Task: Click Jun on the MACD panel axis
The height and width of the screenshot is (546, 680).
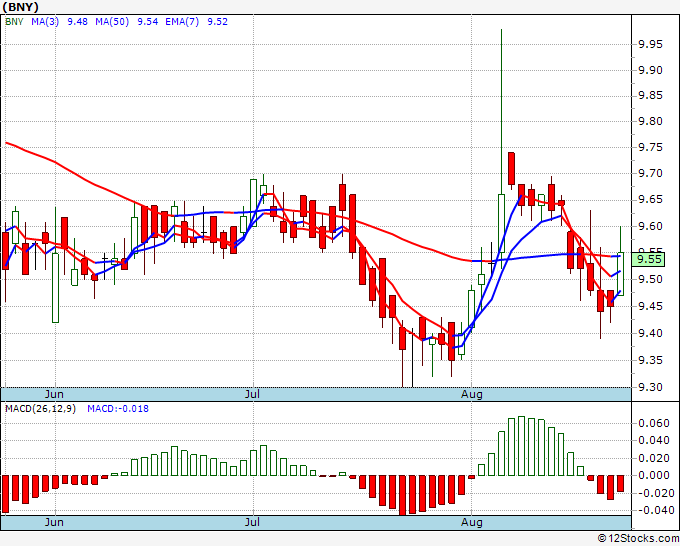Action: click(54, 522)
